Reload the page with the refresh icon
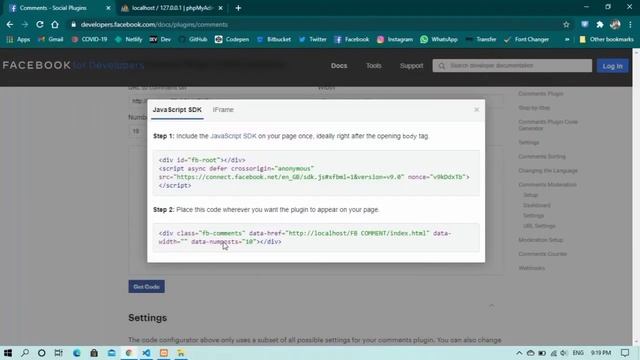The height and width of the screenshot is (360, 640). click(x=40, y=24)
